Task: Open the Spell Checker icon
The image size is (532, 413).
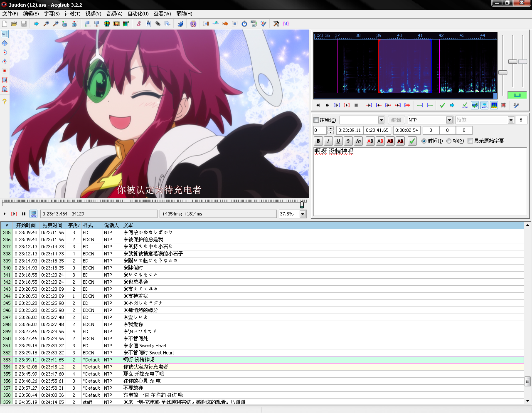Action: click(264, 24)
